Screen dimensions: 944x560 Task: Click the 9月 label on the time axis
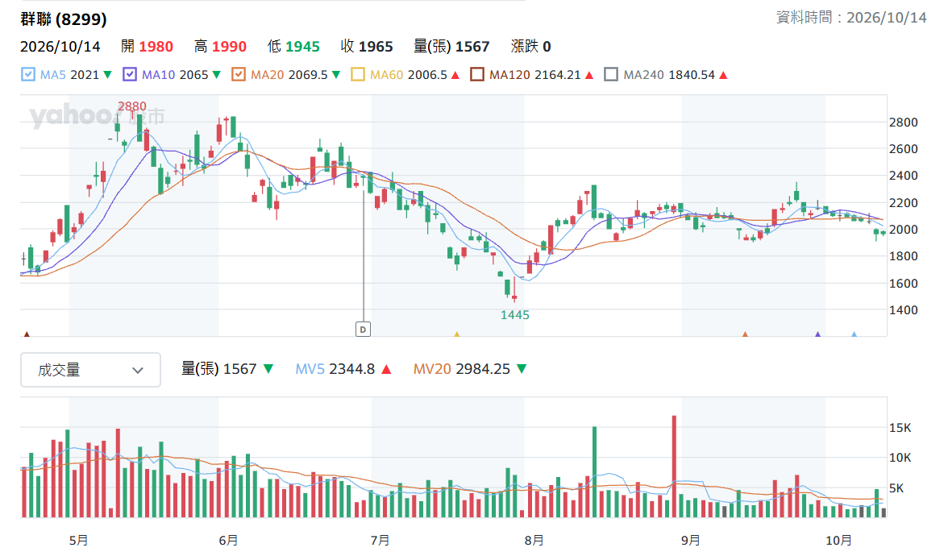pyautogui.click(x=691, y=540)
